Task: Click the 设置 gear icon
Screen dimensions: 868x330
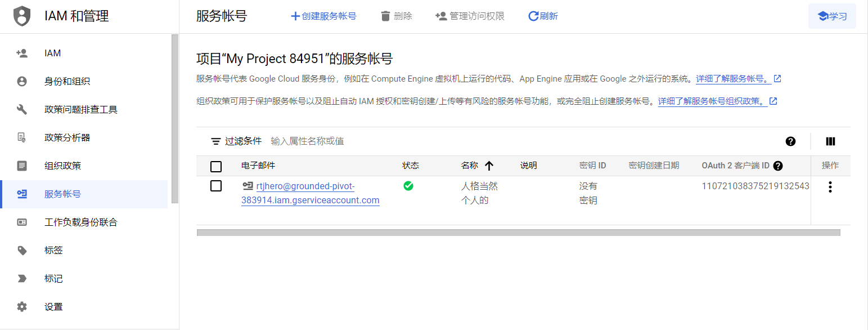Action: [22, 307]
